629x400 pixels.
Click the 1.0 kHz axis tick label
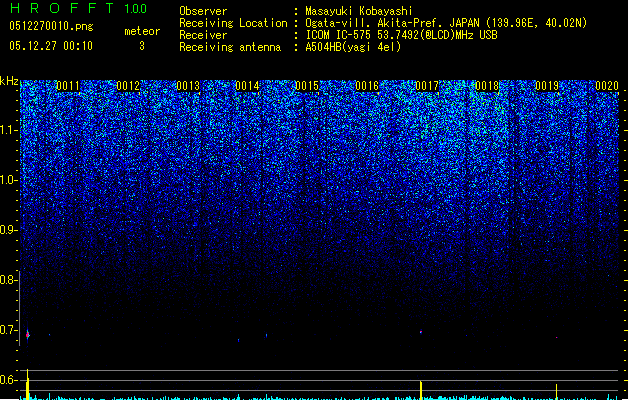click(9, 180)
